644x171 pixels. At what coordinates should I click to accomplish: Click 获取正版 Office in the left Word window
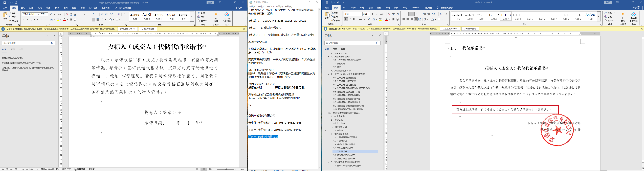coord(127,29)
